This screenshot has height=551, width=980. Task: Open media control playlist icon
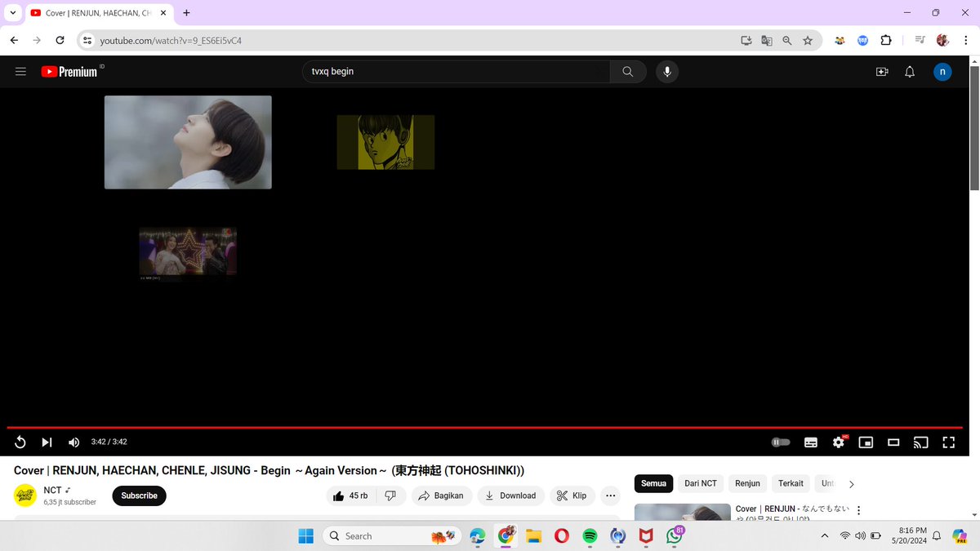tap(920, 40)
